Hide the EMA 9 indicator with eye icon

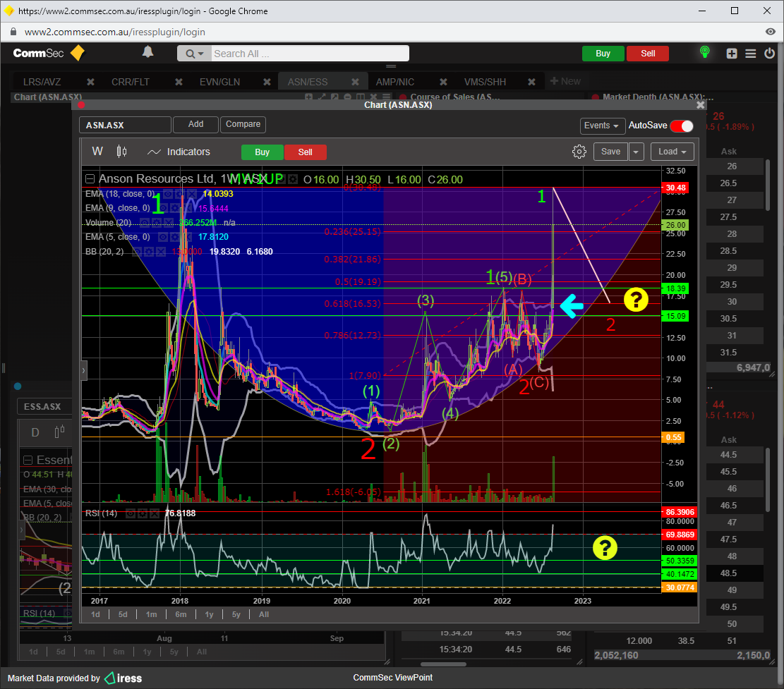[164, 208]
